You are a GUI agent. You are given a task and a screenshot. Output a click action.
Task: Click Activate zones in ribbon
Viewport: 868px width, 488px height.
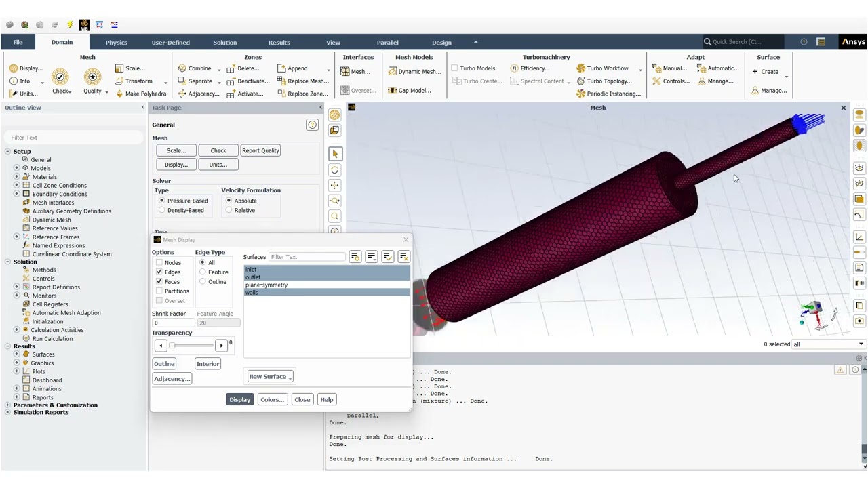(x=245, y=94)
